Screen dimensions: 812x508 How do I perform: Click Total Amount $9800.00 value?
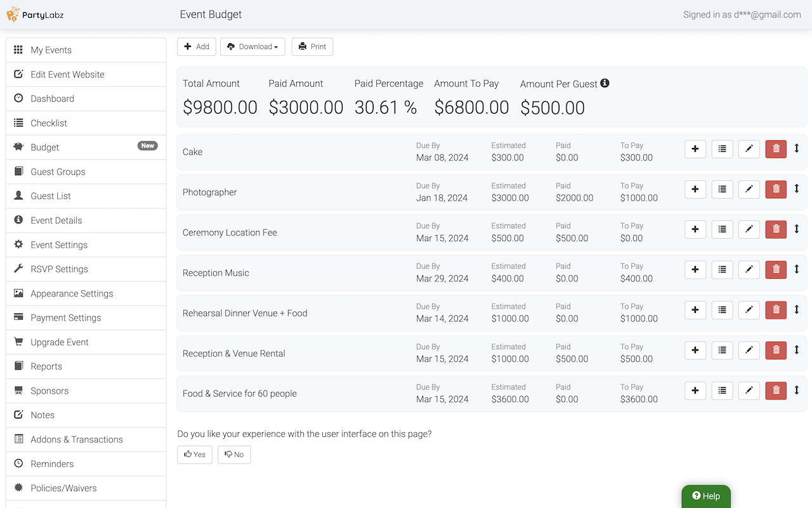(220, 107)
